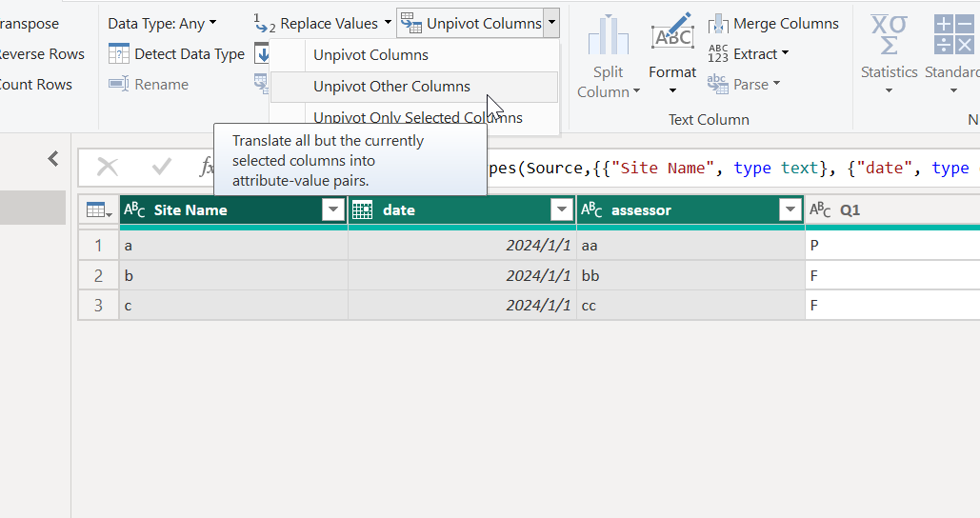Open the Data Type: Any dropdown
Screen dimensions: 980x518
(x=162, y=24)
